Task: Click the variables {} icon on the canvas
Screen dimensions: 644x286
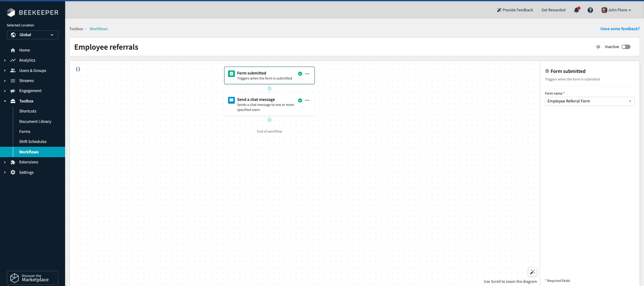Action: click(78, 69)
